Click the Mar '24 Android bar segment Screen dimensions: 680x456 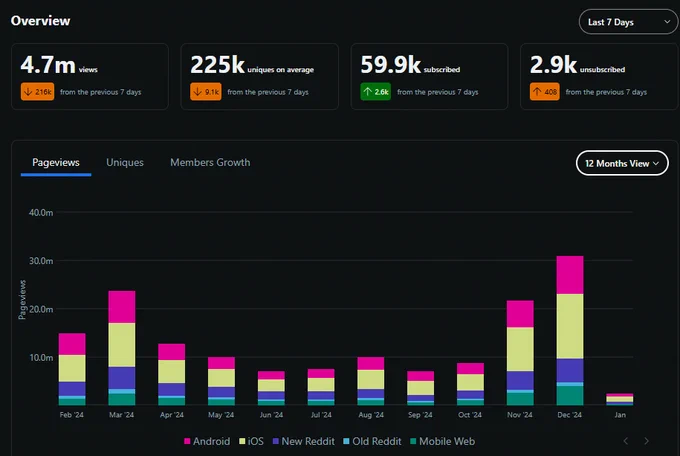coord(122,307)
